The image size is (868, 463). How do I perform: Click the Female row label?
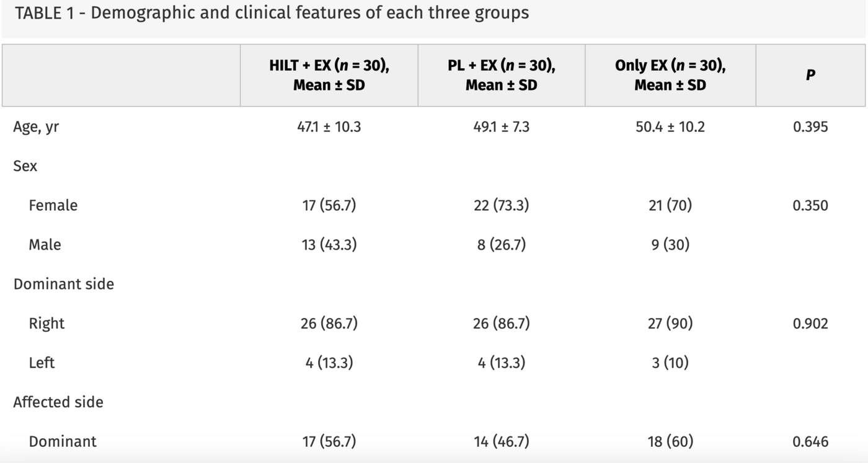[x=53, y=205]
